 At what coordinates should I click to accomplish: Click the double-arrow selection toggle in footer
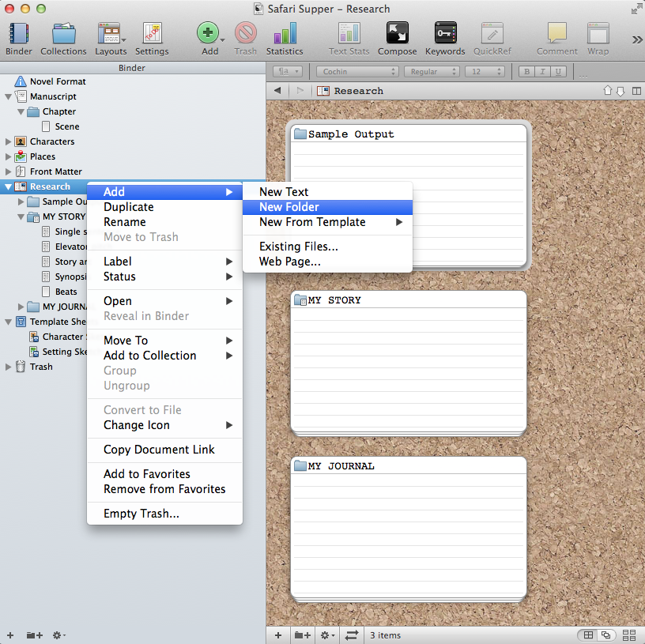pyautogui.click(x=352, y=635)
